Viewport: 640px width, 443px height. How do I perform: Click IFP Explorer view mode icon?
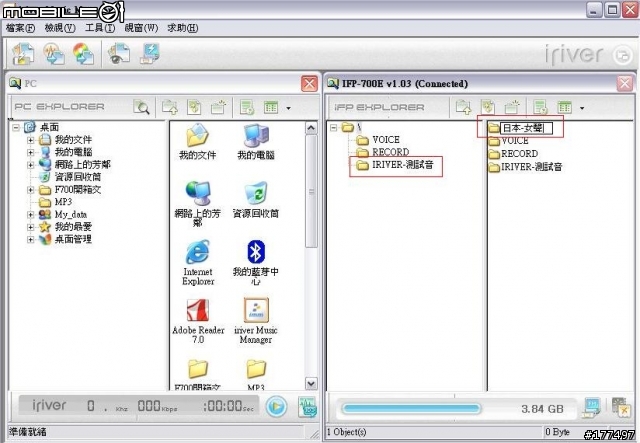(565, 107)
